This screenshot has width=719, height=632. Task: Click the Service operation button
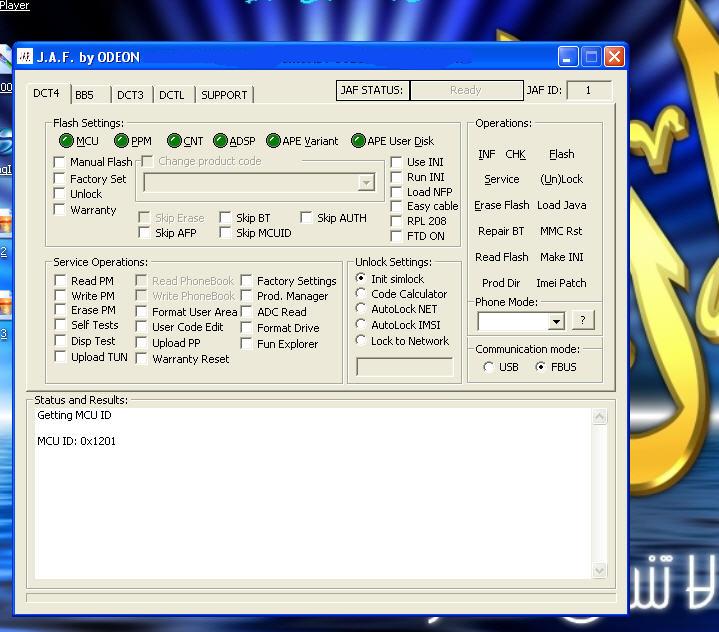coord(502,179)
